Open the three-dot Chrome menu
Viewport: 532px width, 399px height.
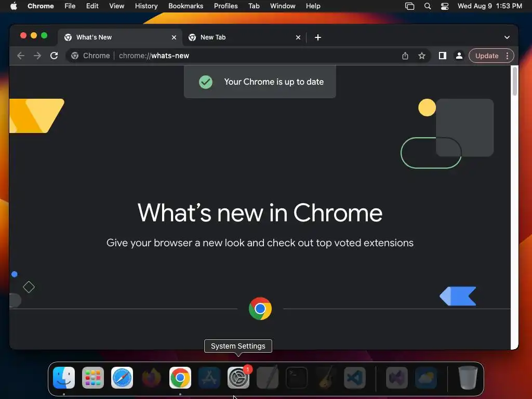[x=507, y=56]
